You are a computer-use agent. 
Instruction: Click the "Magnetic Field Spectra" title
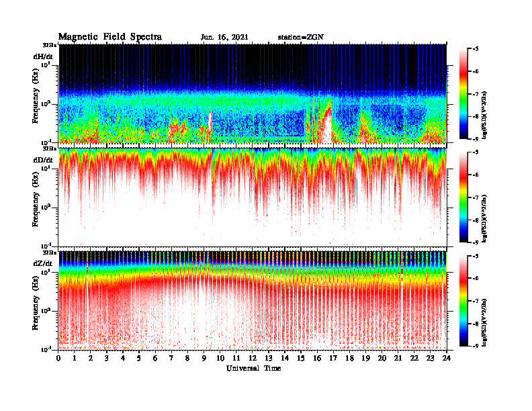[110, 37]
